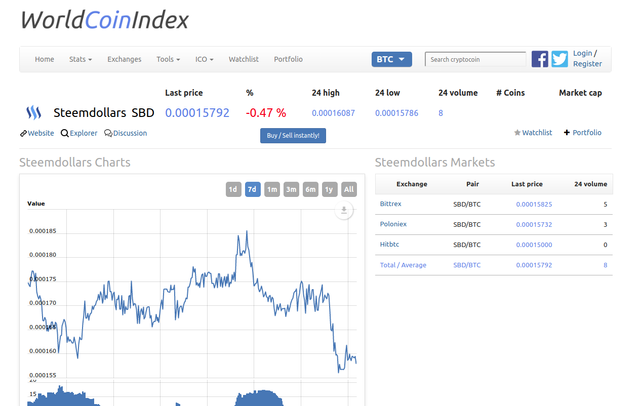
Task: Click the 24 volume column header in markets
Action: [x=591, y=184]
